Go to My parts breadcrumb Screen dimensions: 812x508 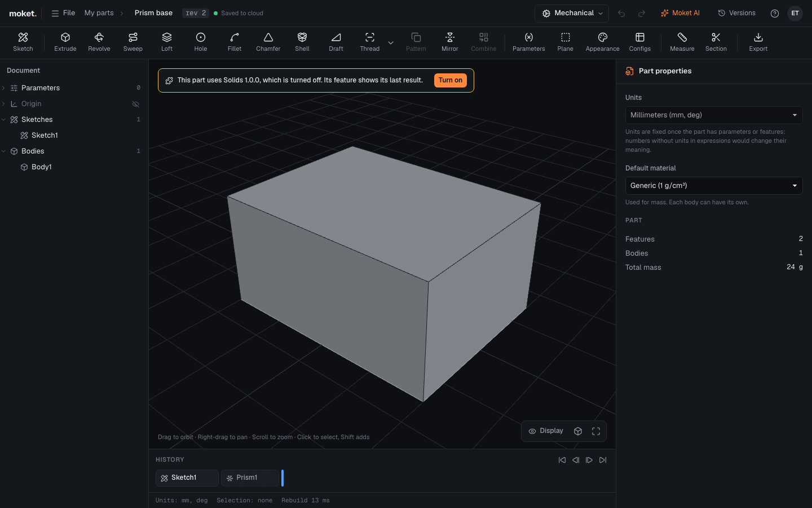[x=99, y=13]
